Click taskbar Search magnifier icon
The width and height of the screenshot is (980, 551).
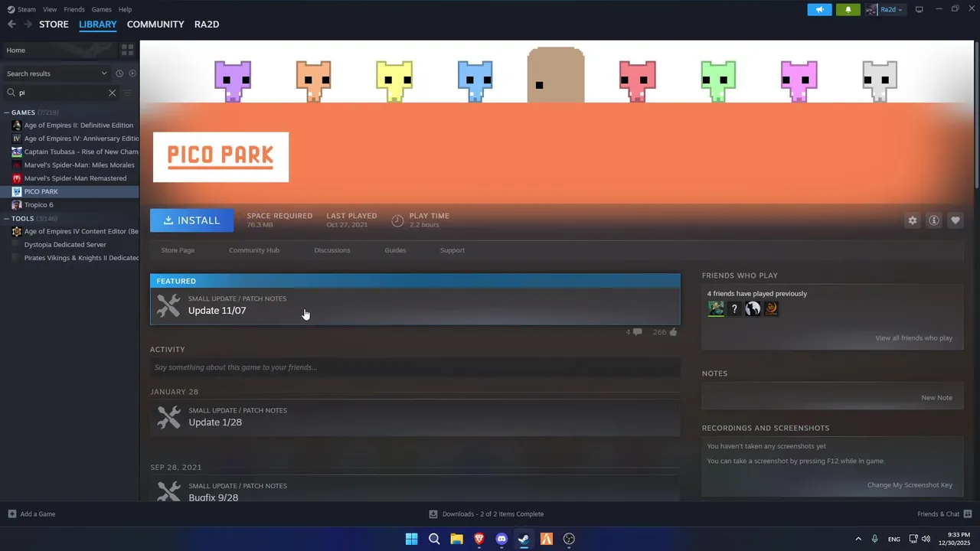pyautogui.click(x=434, y=539)
